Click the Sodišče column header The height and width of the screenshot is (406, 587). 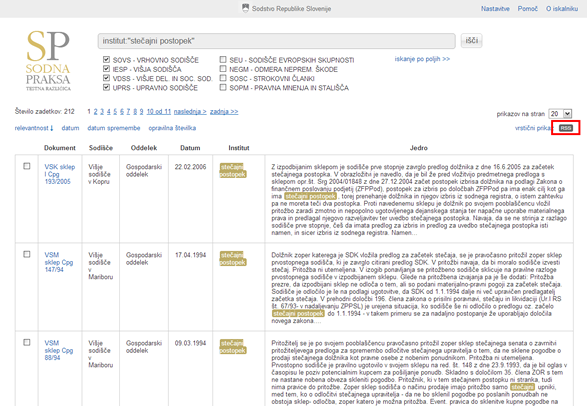point(101,148)
